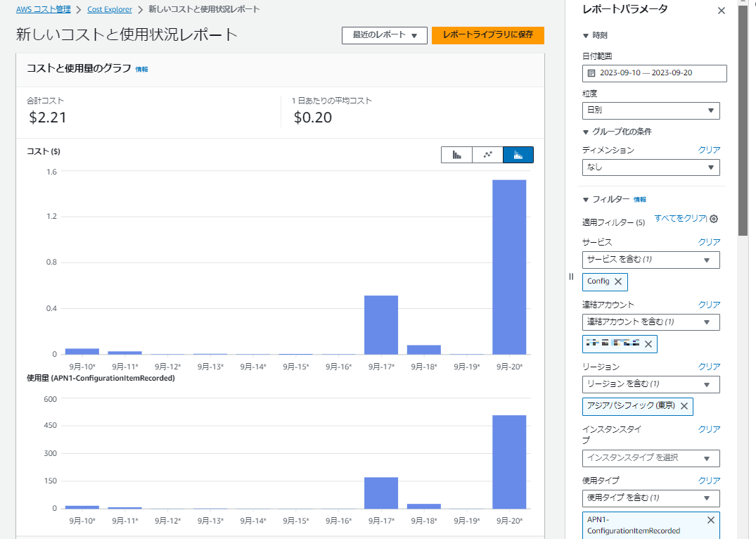Open the サービスを含む dropdown
756x539 pixels.
651,260
